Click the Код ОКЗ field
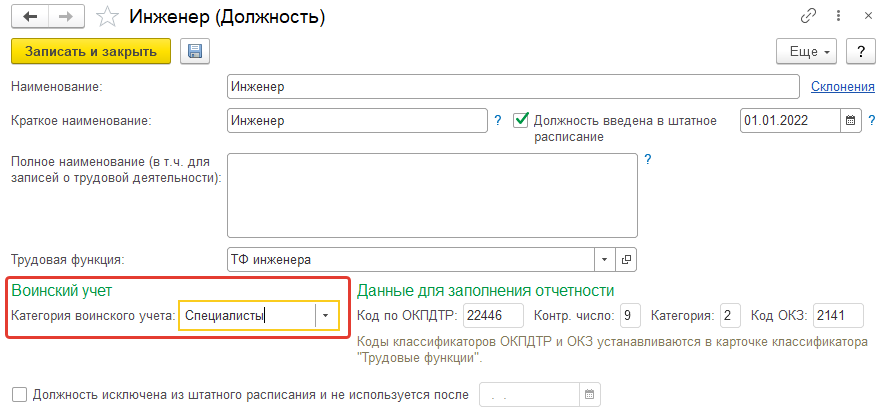 [838, 315]
